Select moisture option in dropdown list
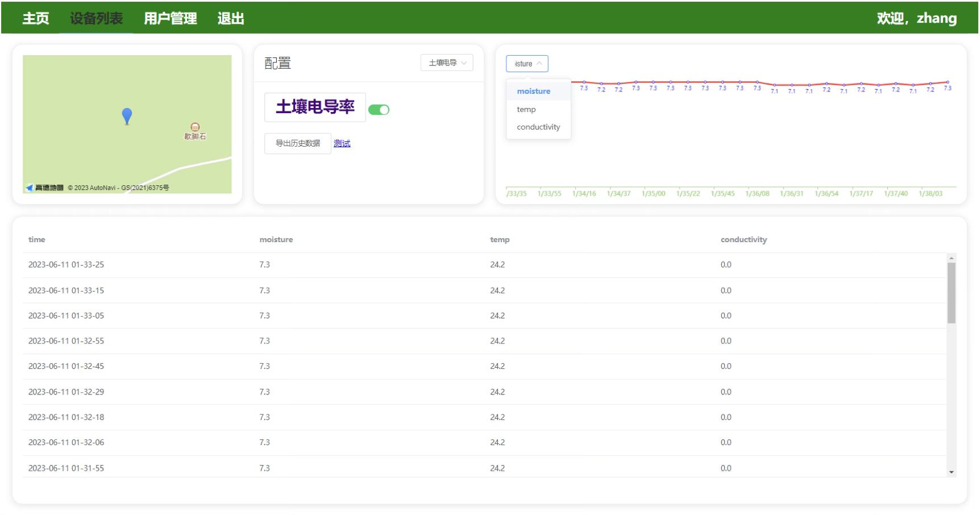 click(533, 91)
